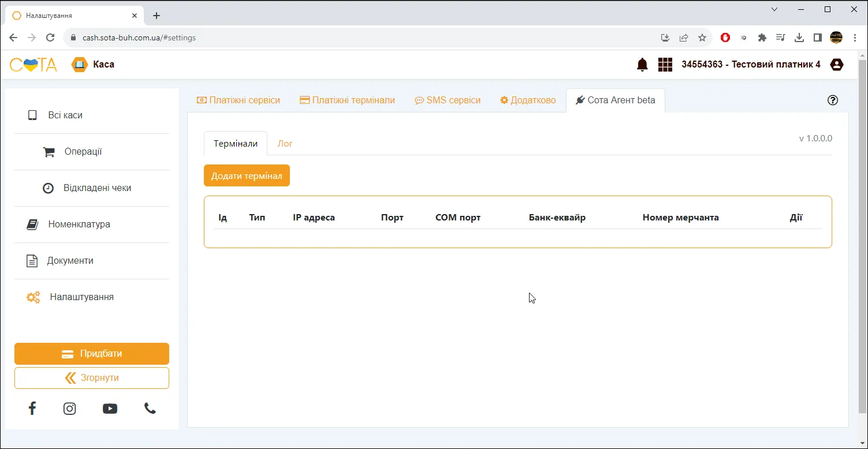868x449 pixels.
Task: Click the SOTA logo
Action: tap(33, 65)
